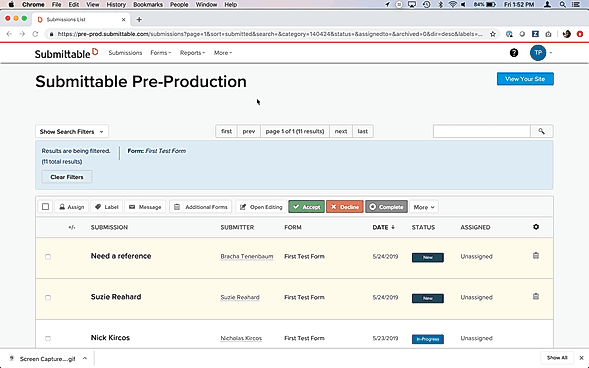Check the Suzie Reahard row checkbox
The image size is (589, 368).
coord(48,297)
